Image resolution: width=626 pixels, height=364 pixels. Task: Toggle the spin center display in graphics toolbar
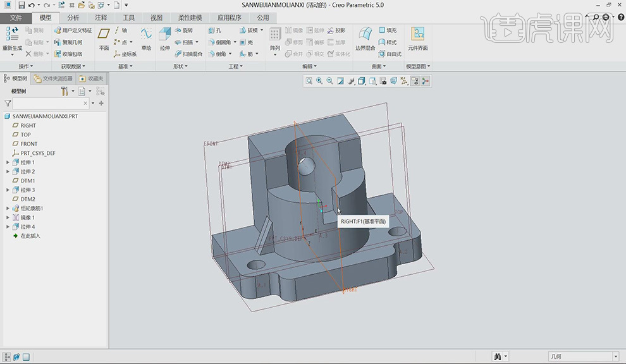tap(425, 81)
